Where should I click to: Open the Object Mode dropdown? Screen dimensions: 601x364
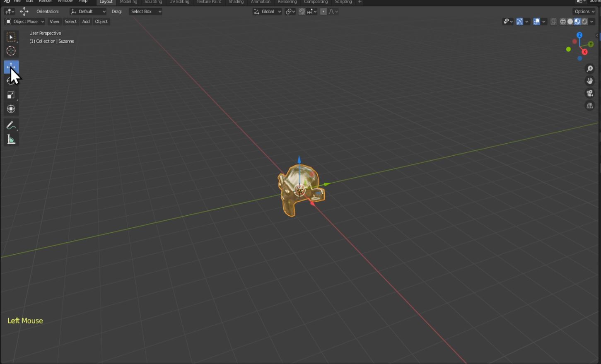(25, 22)
